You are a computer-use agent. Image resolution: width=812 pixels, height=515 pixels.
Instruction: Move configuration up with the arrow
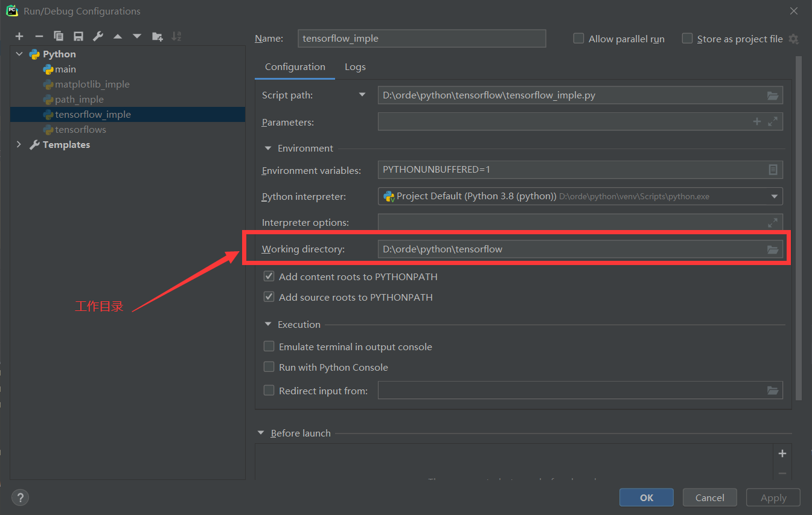(118, 37)
